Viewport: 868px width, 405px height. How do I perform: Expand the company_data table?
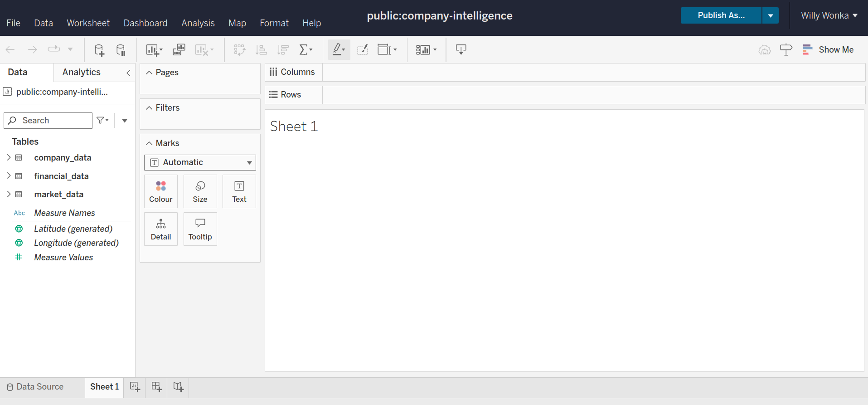coord(9,157)
